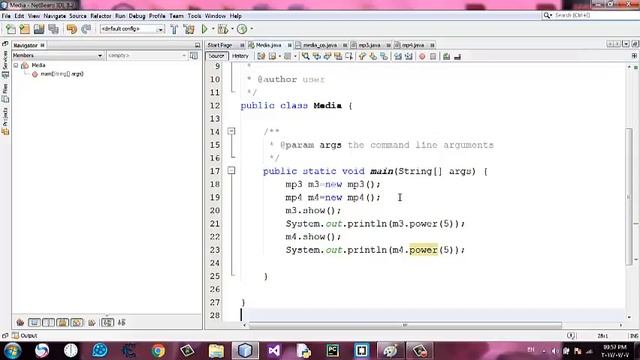Image resolution: width=640 pixels, height=360 pixels.
Task: Click the Start Macro Recording red icon
Action: [x=422, y=56]
